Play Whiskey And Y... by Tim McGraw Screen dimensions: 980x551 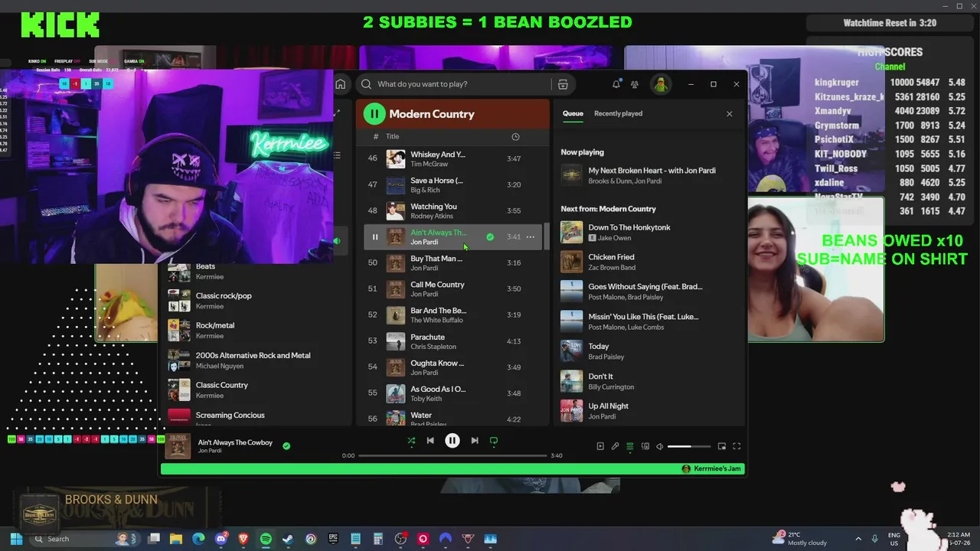453,159
